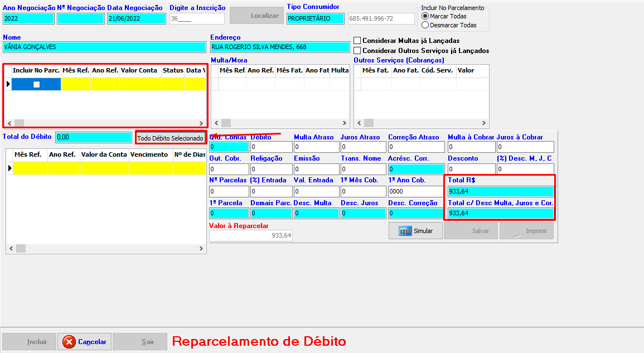
Task: Tick the Incluir No Parc. row checkbox
Action: click(36, 84)
